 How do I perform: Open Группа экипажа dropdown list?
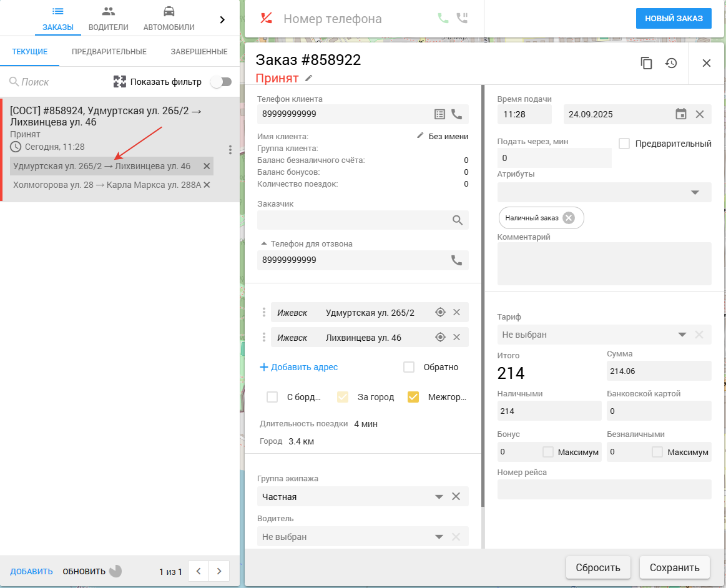click(x=439, y=497)
